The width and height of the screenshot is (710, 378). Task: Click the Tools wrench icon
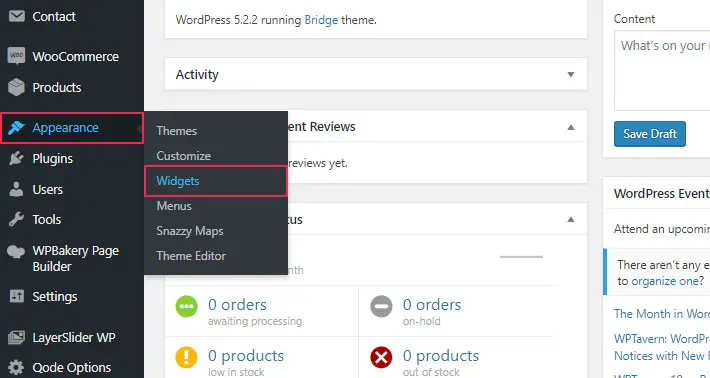tap(16, 220)
